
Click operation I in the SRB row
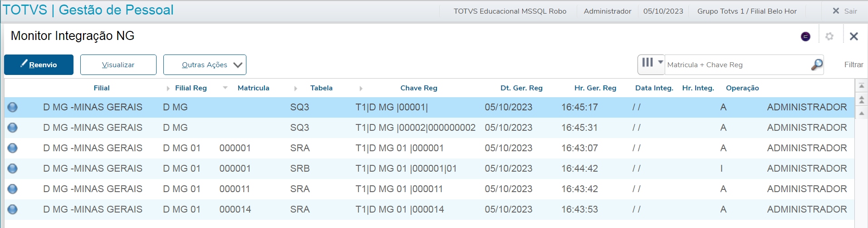721,169
